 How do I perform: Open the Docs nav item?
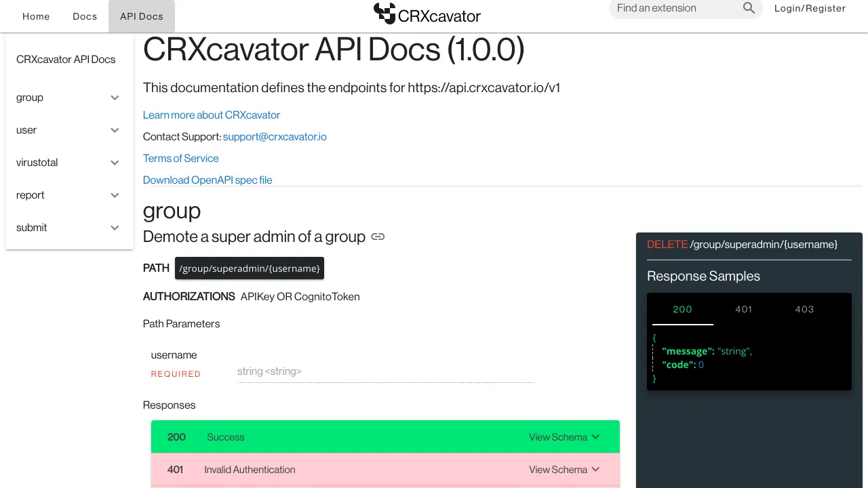coord(85,16)
